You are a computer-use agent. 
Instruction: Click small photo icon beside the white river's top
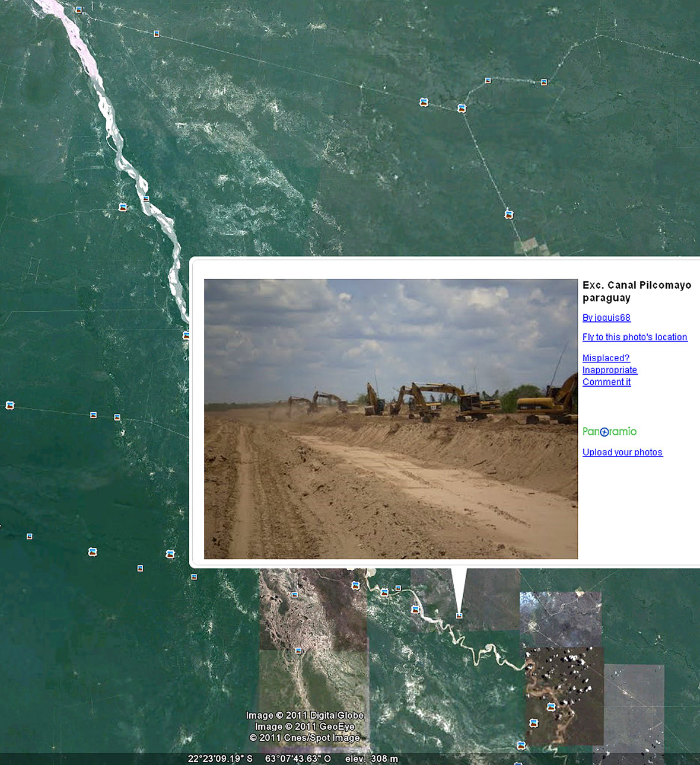(x=79, y=10)
